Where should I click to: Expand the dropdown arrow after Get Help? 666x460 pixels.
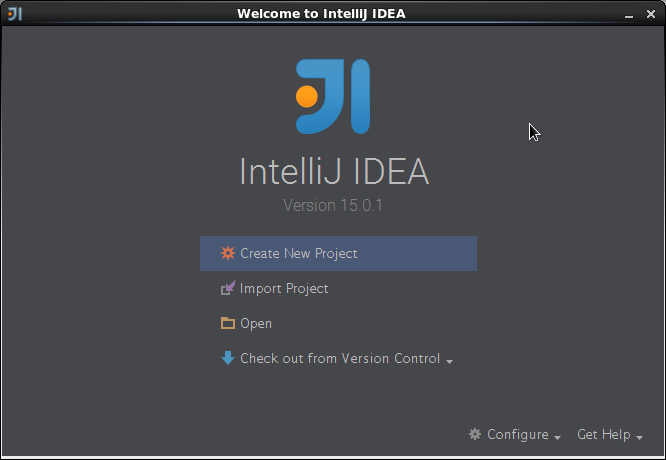[x=639, y=437]
